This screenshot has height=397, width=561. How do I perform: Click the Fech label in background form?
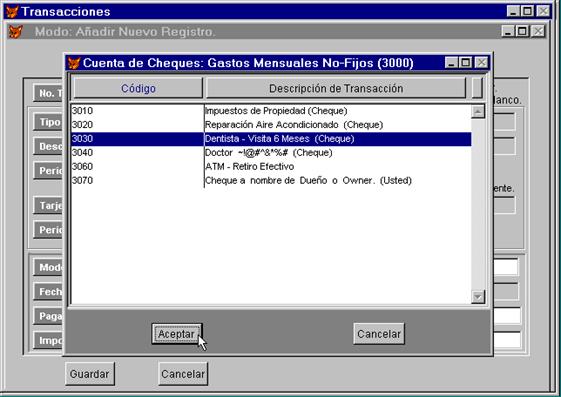click(49, 291)
